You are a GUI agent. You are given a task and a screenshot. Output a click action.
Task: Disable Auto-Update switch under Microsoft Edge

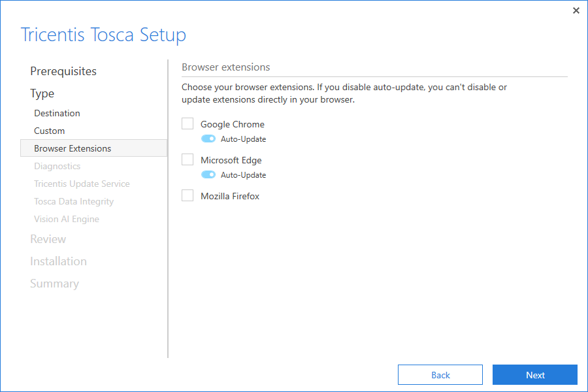[x=208, y=175]
